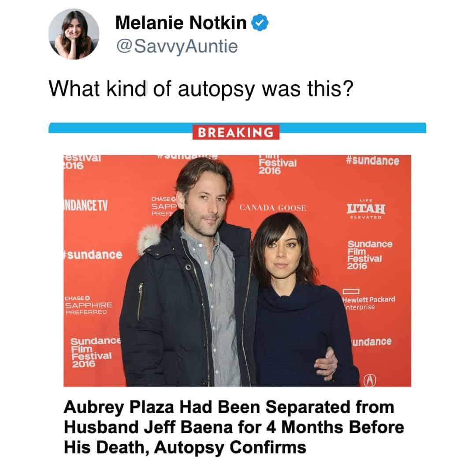Screen dimensions: 476x476
Task: Click the @SavvyAuntie handle
Action: (x=177, y=45)
